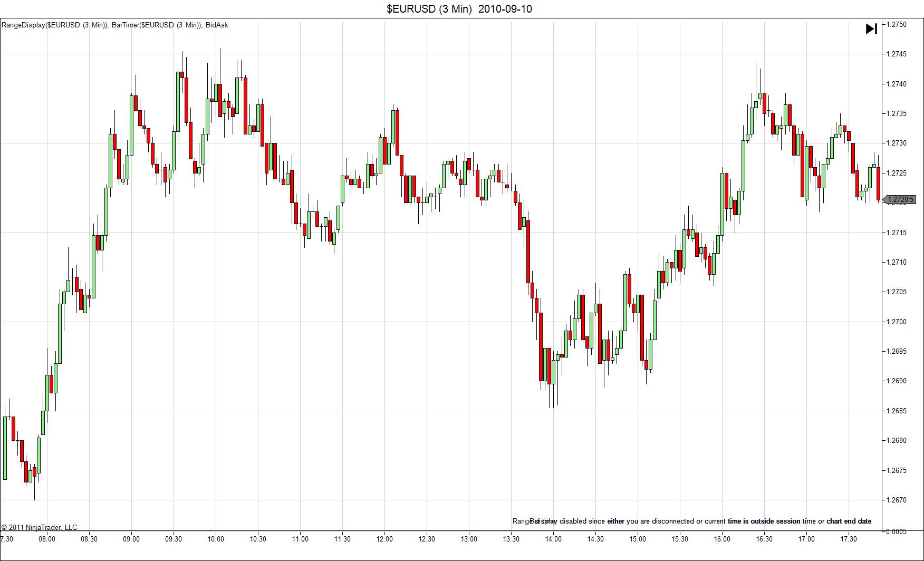Viewport: 924px width, 561px height.
Task: Click the 12:30 time axis label
Action: [427, 539]
